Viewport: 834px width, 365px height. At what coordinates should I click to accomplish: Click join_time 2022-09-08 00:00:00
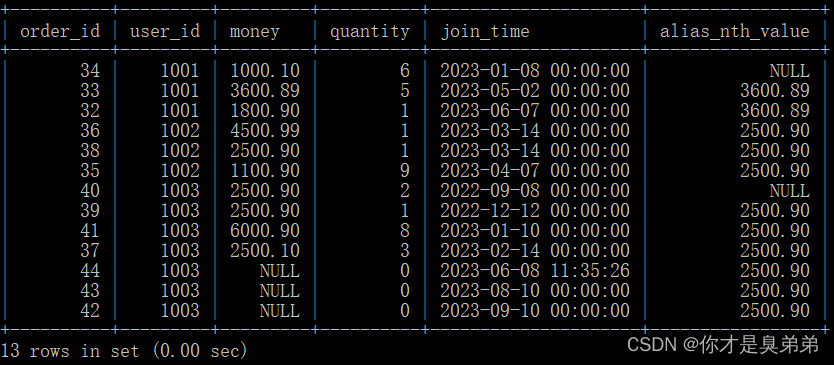[535, 190]
